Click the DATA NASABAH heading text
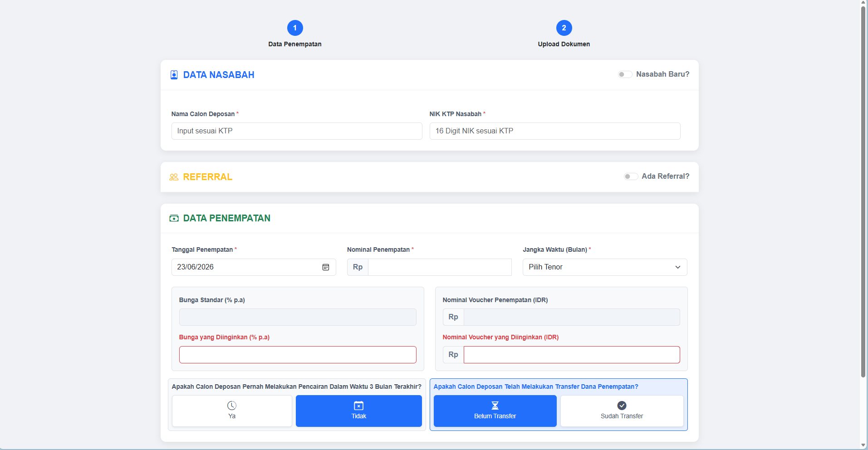The height and width of the screenshot is (450, 868). point(219,75)
